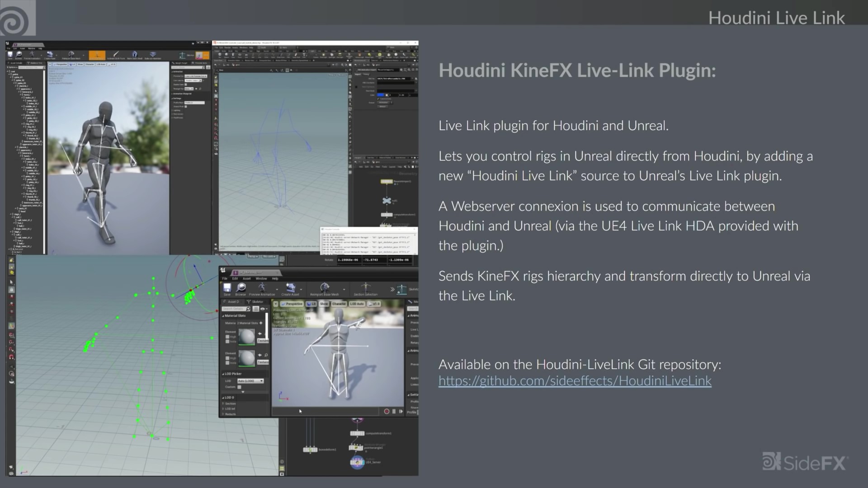Enable Highlight checkbox for first material element

click(x=227, y=337)
